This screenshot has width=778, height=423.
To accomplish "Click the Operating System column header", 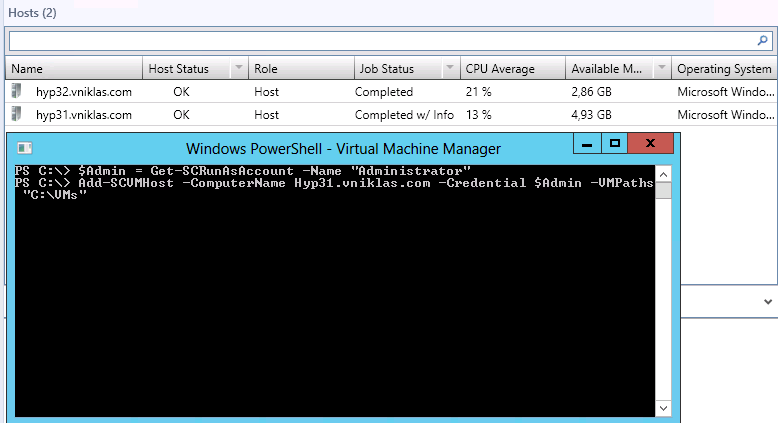I will pos(724,68).
